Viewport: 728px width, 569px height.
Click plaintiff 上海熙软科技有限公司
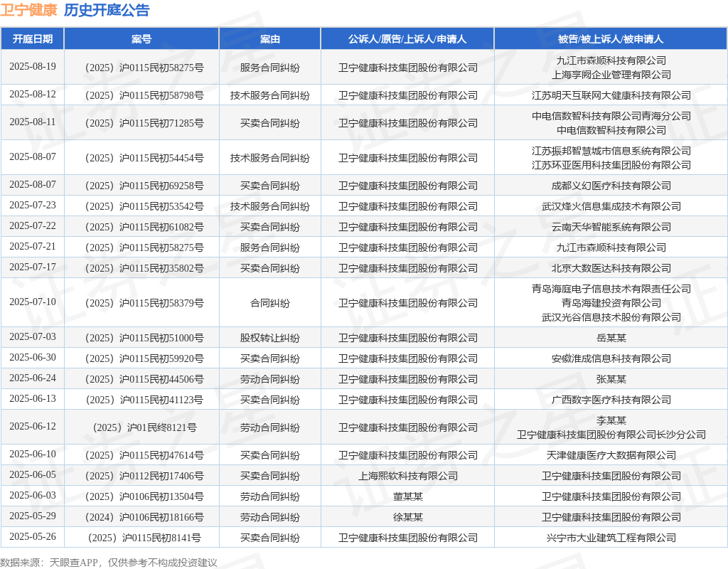(407, 476)
